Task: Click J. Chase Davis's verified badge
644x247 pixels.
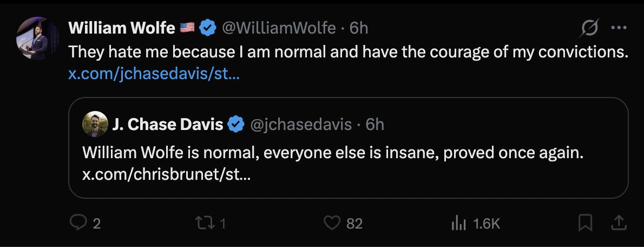Action: 236,124
